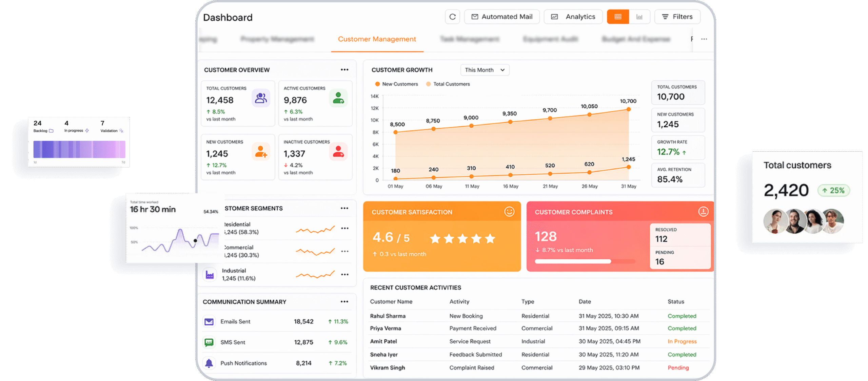This screenshot has width=868, height=381.
Task: Open Commercial segment options menu
Action: point(344,251)
